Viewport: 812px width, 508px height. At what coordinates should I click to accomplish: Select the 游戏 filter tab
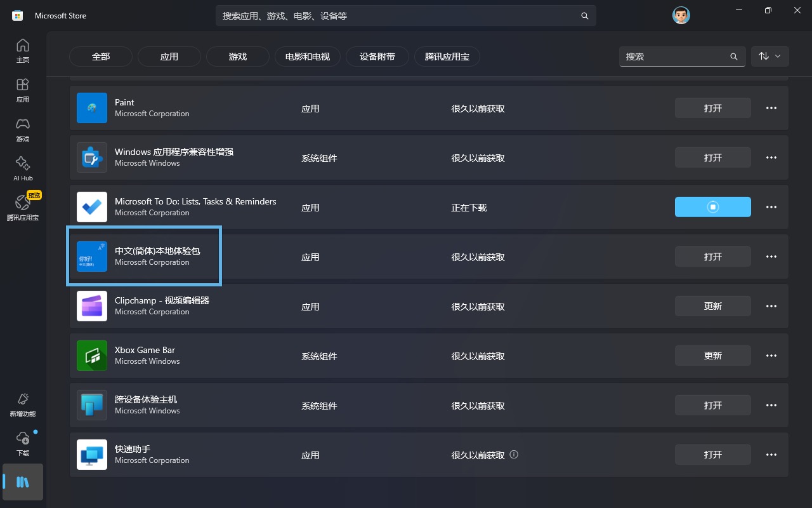click(238, 57)
